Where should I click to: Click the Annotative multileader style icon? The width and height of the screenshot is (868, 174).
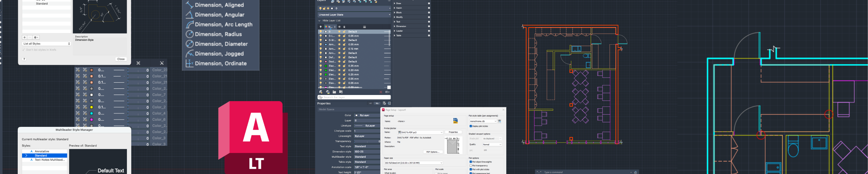tap(32, 152)
